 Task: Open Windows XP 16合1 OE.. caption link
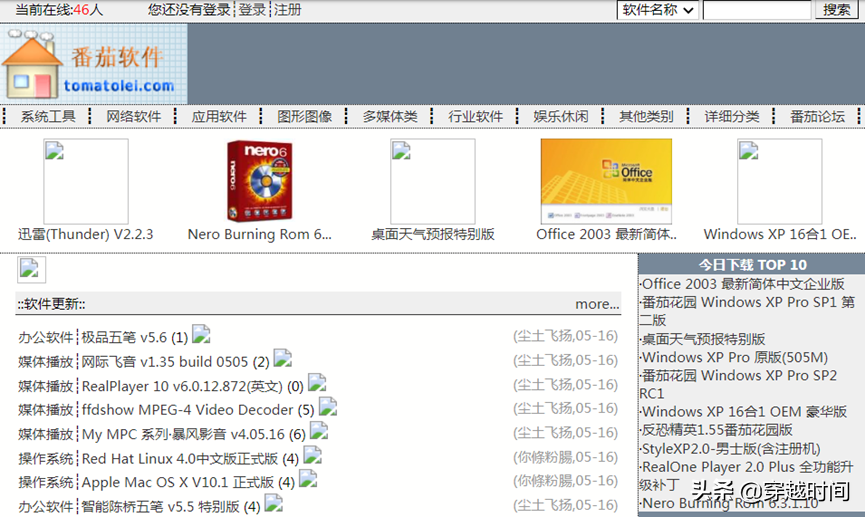[779, 234]
